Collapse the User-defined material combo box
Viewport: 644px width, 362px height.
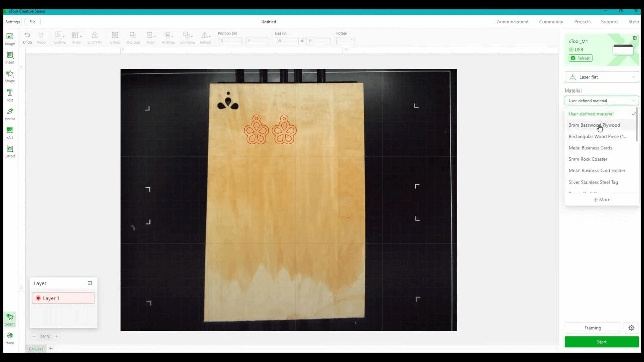point(602,101)
